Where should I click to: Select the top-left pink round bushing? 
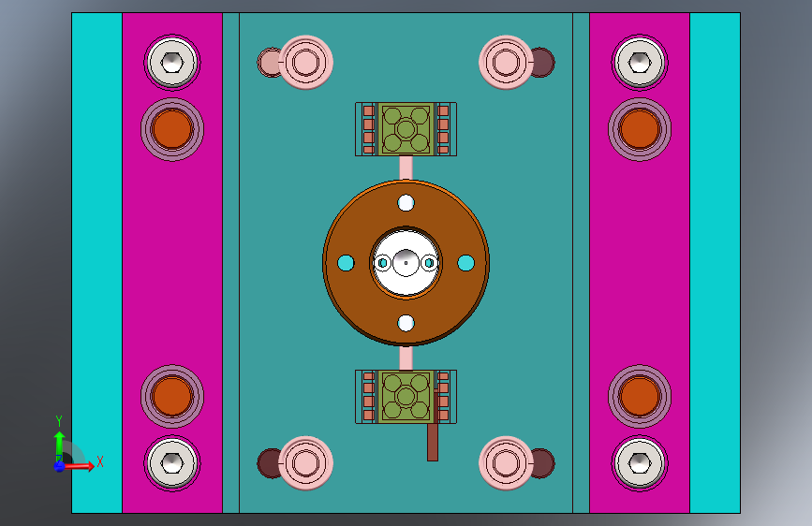pos(305,62)
